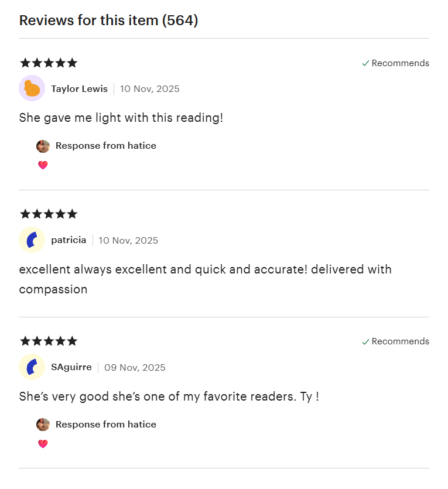Image resolution: width=448 pixels, height=489 pixels.
Task: Click review text "She gave me light with this reading!"
Action: click(121, 118)
